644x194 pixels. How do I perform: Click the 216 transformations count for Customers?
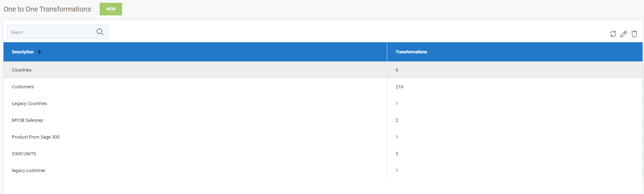tap(399, 87)
